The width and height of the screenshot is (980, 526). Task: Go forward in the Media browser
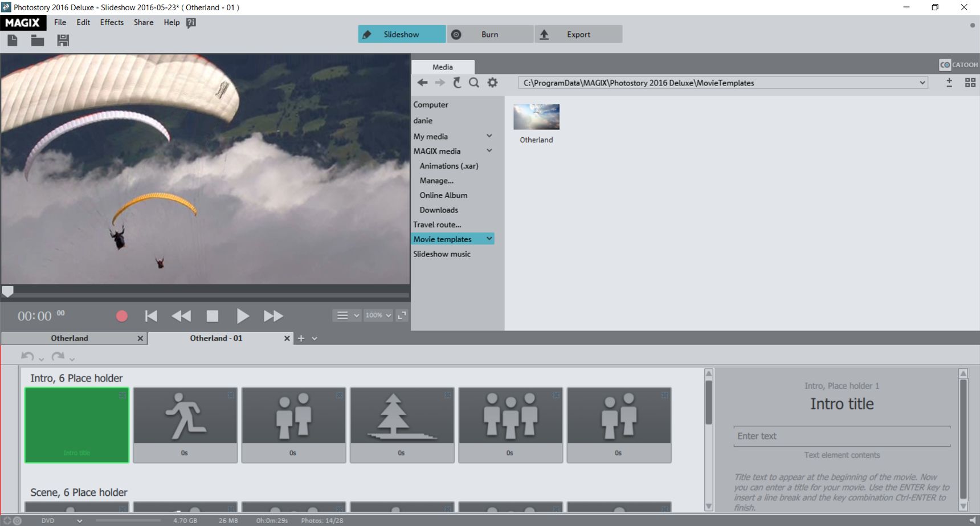click(440, 83)
